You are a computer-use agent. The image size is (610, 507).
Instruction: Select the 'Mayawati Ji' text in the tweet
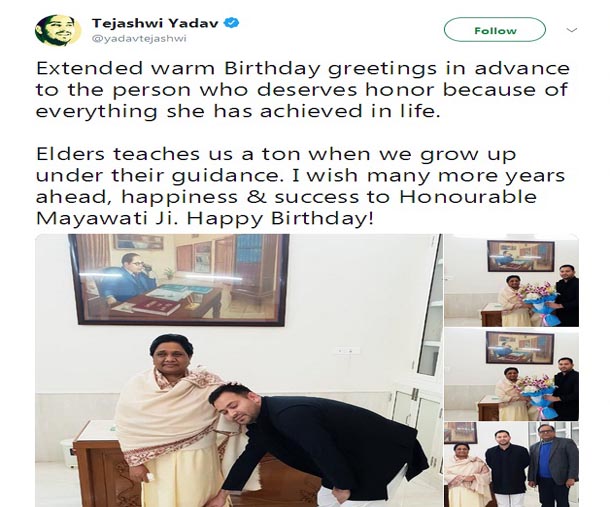[107, 218]
